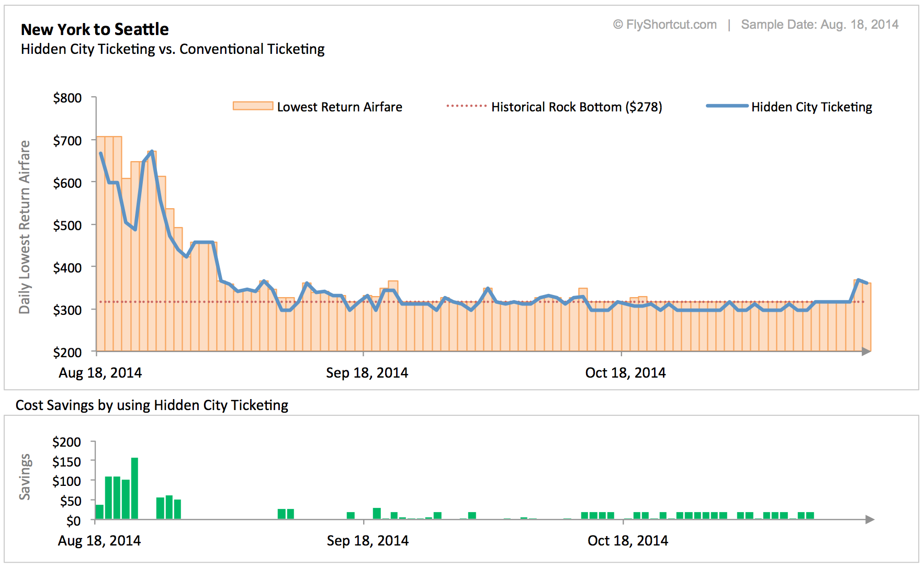Click the top chart's $200 y-axis label

tap(67, 353)
